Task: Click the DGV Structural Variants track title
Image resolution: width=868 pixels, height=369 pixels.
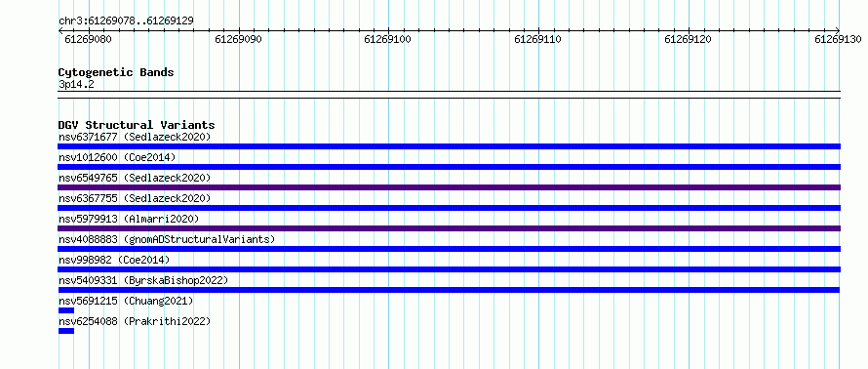Action: [x=137, y=125]
